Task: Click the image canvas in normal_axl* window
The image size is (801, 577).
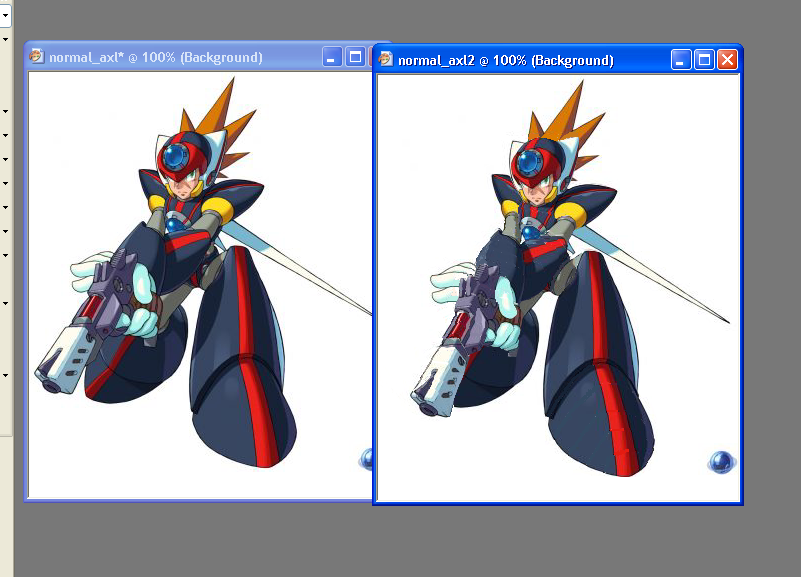Action: (x=200, y=284)
